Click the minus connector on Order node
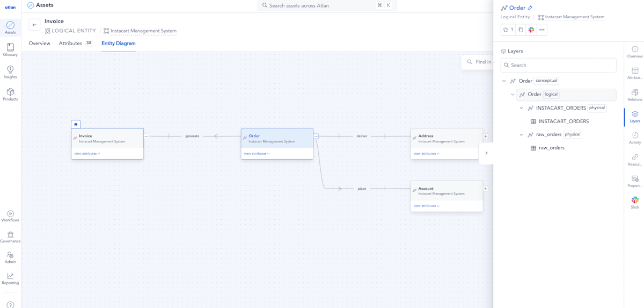 coord(316,136)
